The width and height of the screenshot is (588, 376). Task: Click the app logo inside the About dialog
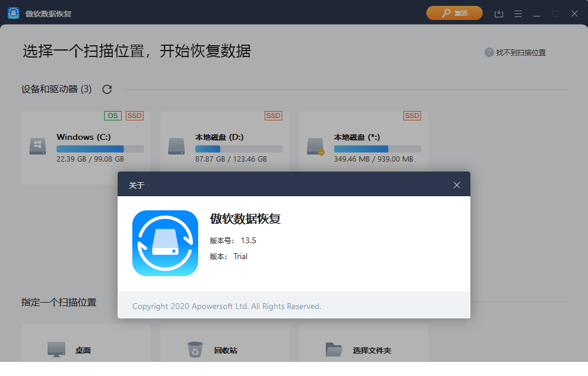coord(165,243)
